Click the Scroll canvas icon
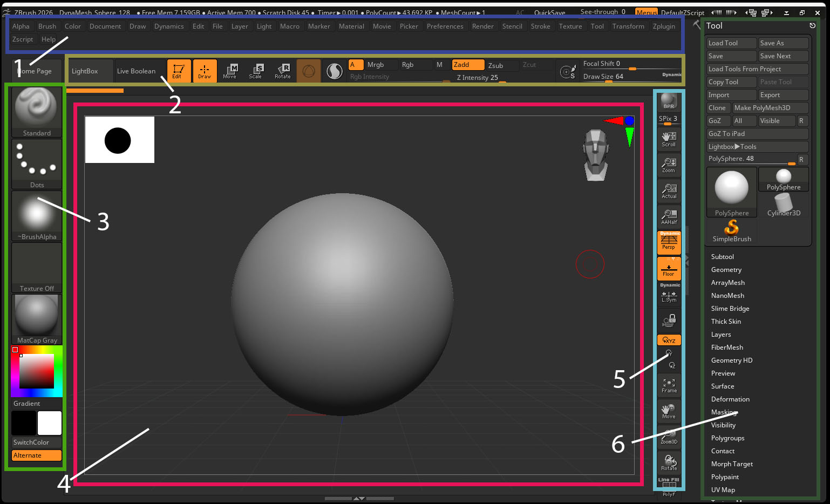The width and height of the screenshot is (830, 504). (x=669, y=139)
